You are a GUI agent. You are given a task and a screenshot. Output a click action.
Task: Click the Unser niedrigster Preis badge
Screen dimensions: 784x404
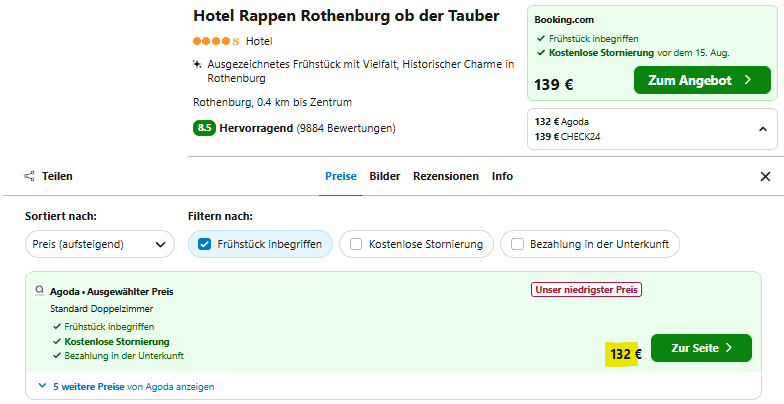tap(586, 290)
